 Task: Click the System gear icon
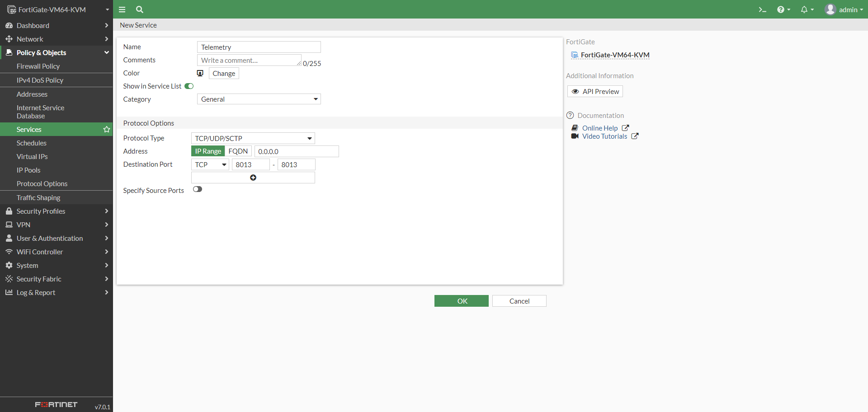[9, 265]
